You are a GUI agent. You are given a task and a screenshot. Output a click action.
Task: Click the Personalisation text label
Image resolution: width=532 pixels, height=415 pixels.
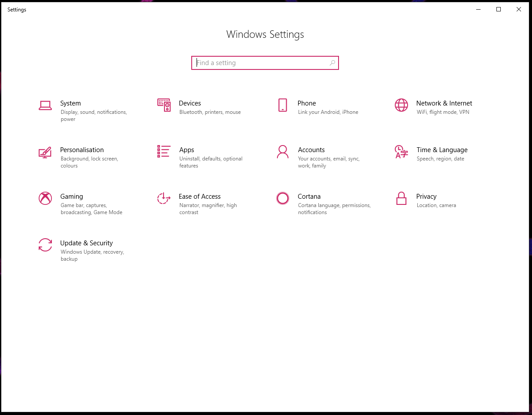[x=82, y=150]
